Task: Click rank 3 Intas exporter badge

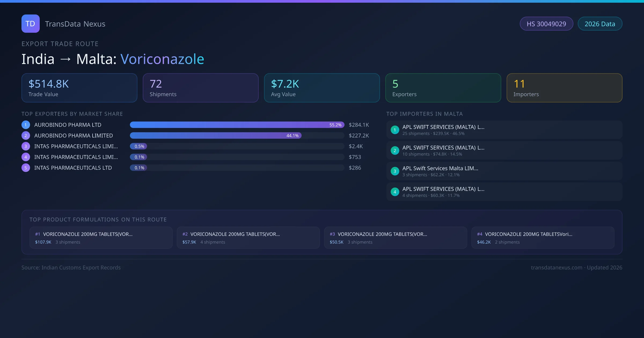Action: [x=26, y=146]
